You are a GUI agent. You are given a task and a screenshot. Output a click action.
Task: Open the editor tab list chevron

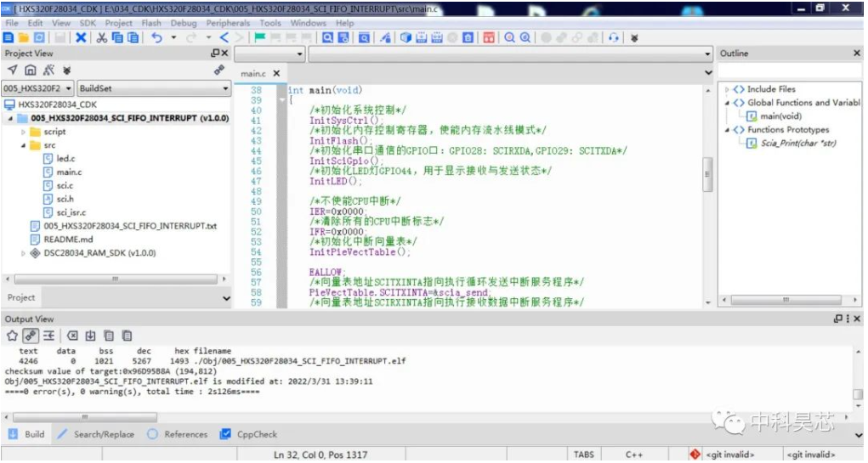708,73
